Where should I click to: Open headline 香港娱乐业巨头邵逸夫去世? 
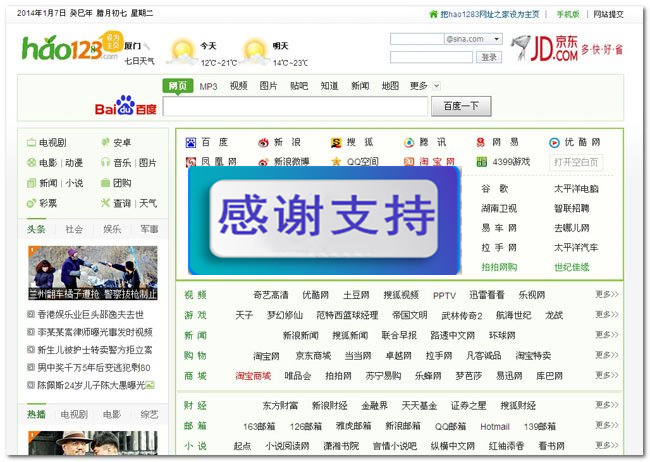[x=90, y=315]
